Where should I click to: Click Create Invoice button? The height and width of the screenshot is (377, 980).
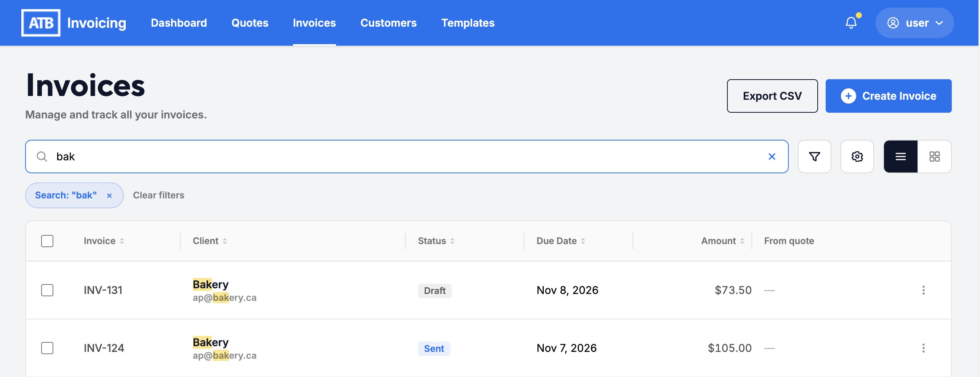(889, 96)
